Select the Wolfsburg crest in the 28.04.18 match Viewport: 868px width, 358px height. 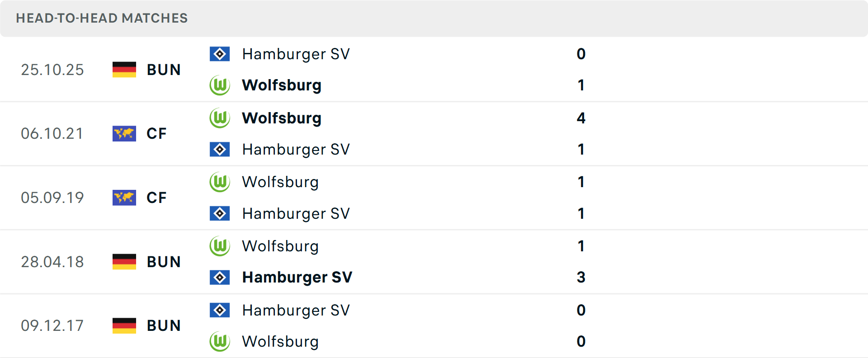tap(220, 246)
